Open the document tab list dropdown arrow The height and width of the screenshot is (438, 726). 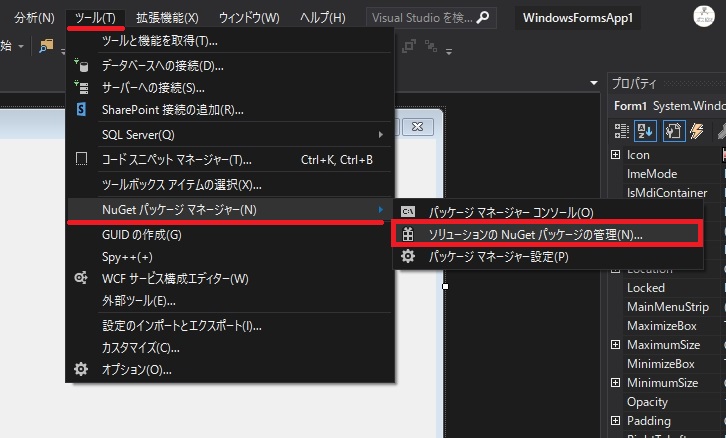594,83
